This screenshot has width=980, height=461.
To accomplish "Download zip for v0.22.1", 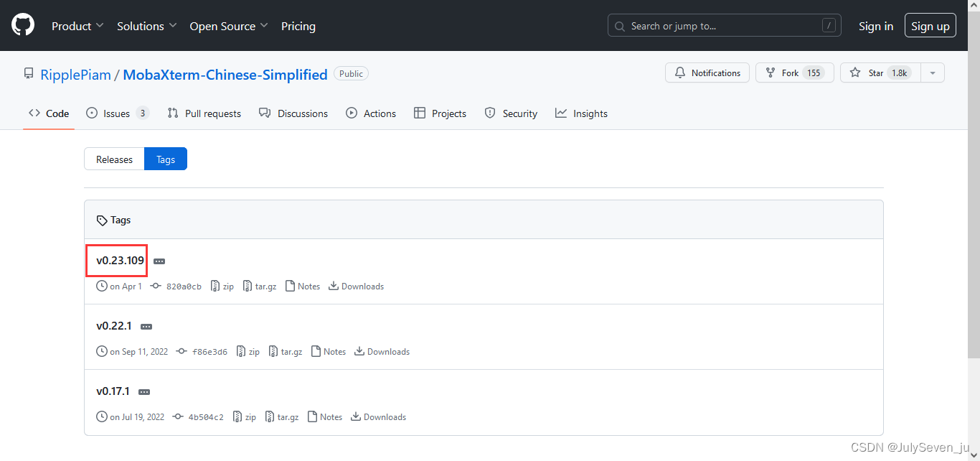I will [248, 352].
